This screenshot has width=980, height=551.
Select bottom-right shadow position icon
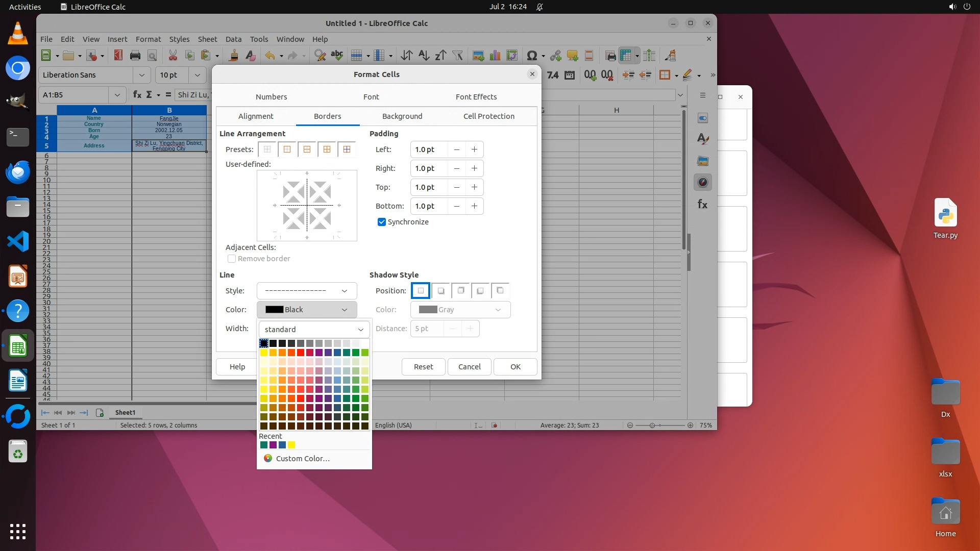pos(441,291)
